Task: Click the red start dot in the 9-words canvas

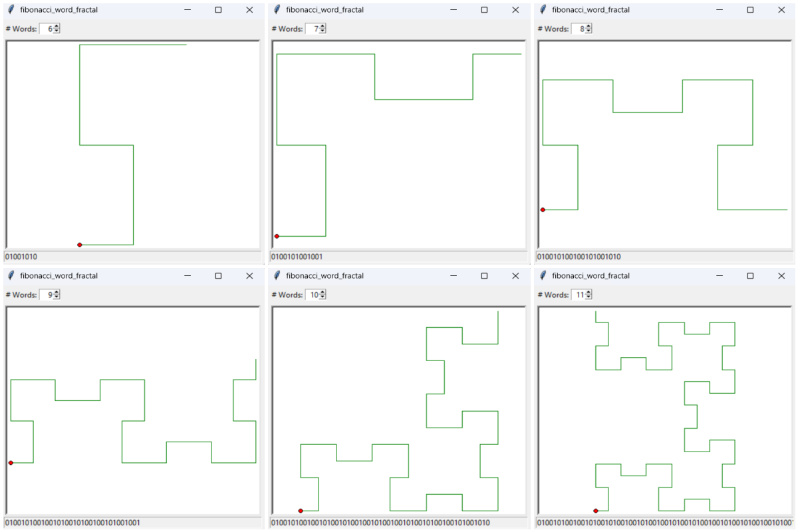Action: click(x=11, y=463)
